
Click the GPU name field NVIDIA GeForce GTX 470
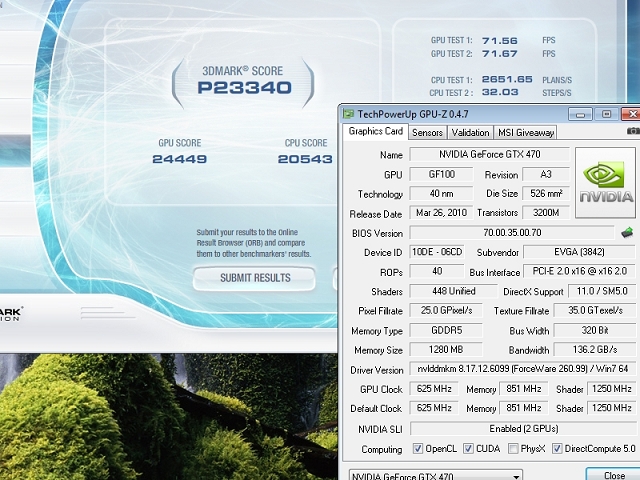(x=489, y=154)
